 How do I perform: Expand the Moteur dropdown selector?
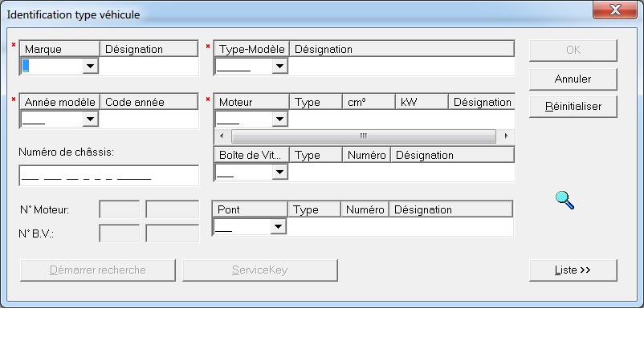(279, 120)
